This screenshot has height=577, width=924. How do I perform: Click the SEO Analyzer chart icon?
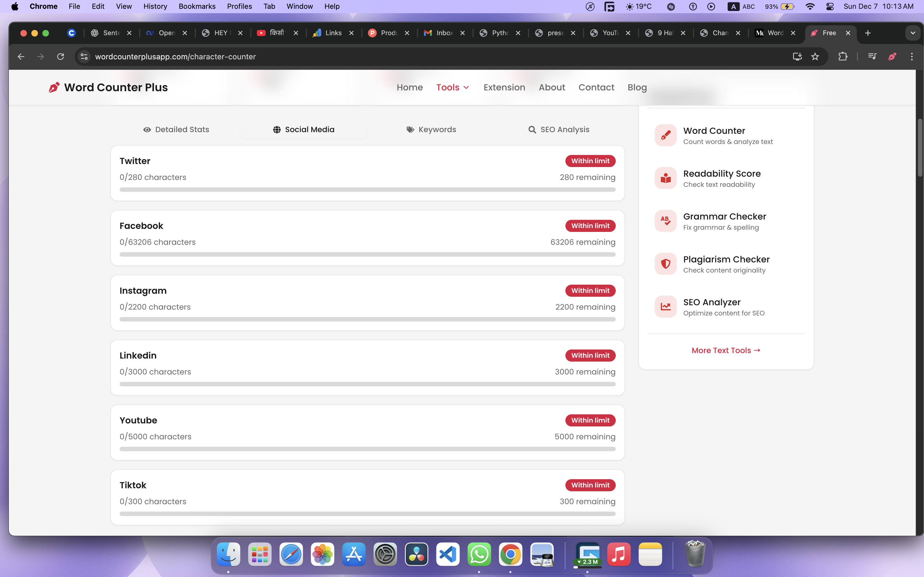tap(665, 307)
